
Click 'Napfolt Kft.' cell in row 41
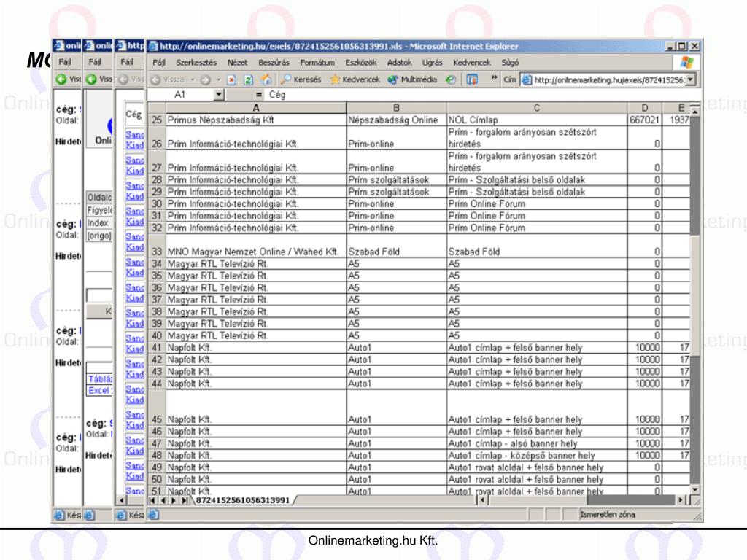[256, 348]
